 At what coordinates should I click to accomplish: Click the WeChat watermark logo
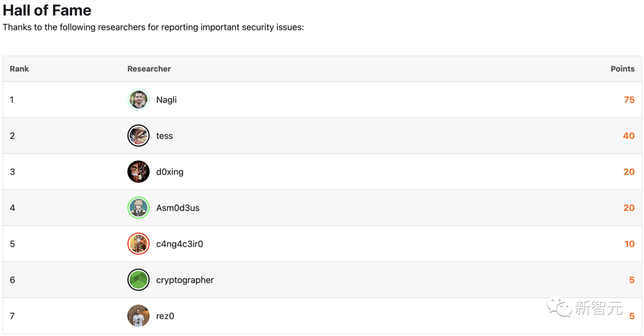click(x=559, y=307)
